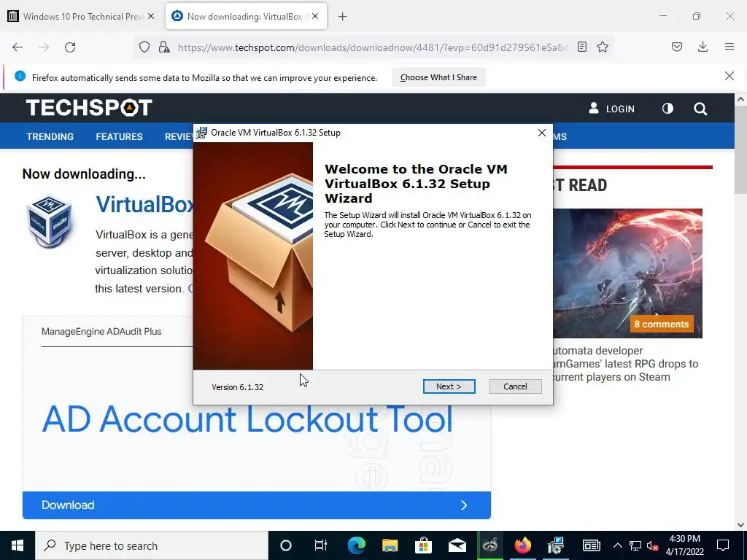This screenshot has width=747, height=560.
Task: Click Firefox icon on the taskbar
Action: point(522,545)
